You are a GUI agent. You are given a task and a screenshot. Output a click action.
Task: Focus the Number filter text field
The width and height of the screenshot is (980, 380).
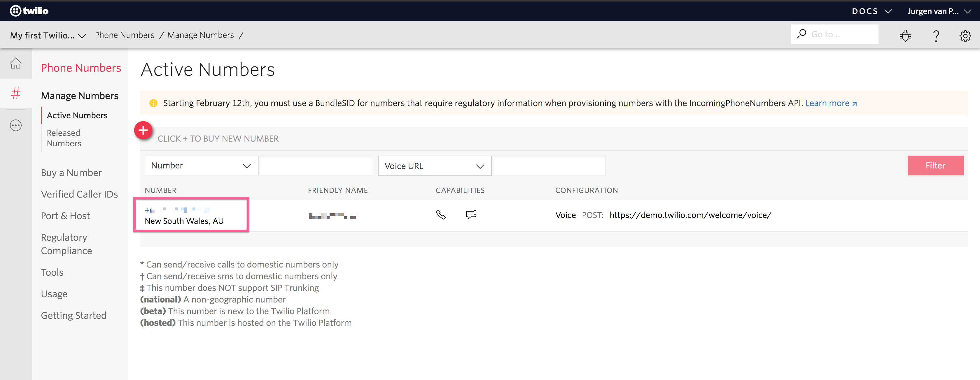point(315,165)
